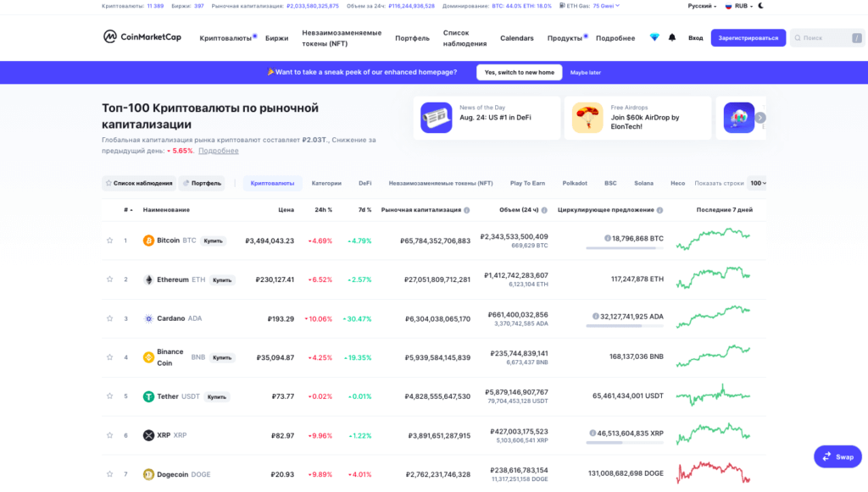Toggle watchlist star for Cardano

click(x=109, y=318)
